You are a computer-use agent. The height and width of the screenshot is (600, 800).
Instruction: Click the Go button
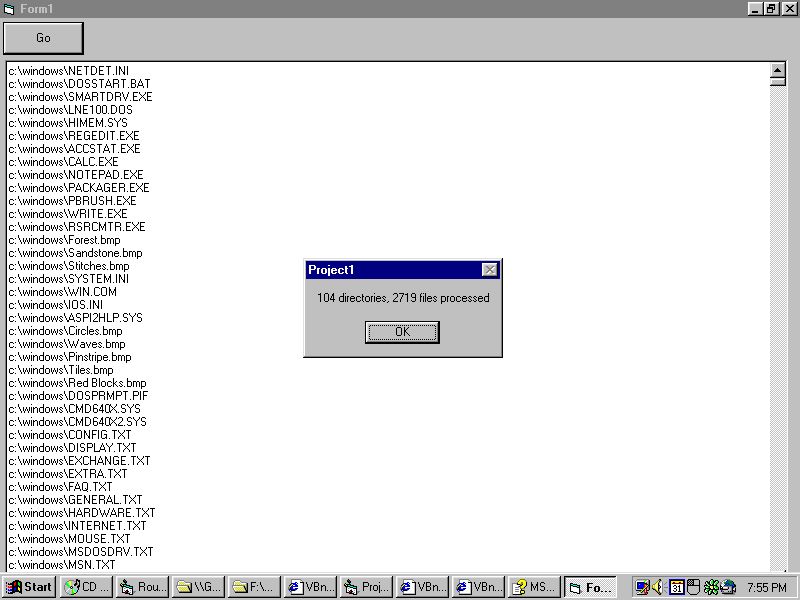coord(43,38)
